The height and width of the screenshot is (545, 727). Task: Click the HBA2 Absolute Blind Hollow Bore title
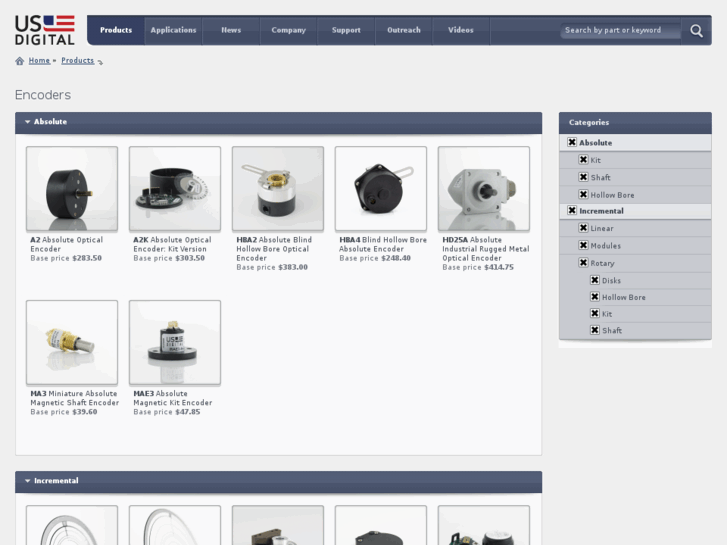point(274,249)
